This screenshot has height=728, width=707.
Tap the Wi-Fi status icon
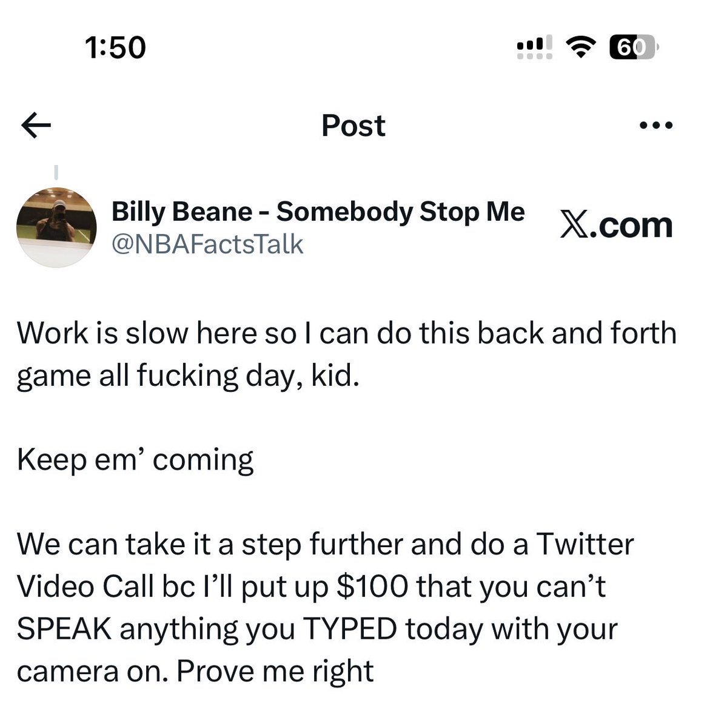[581, 47]
